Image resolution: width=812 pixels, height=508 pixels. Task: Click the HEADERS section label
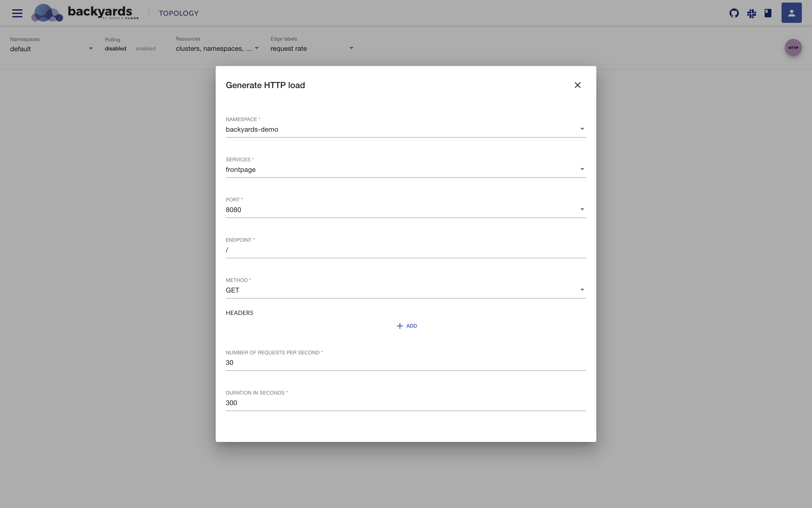pos(239,313)
